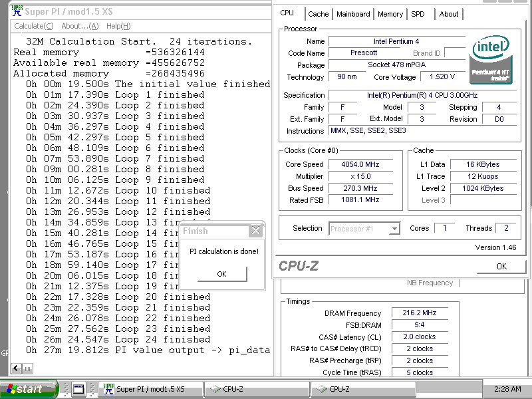Click OK in the Finish dialog
Image resolution: width=532 pixels, height=399 pixels.
222,274
